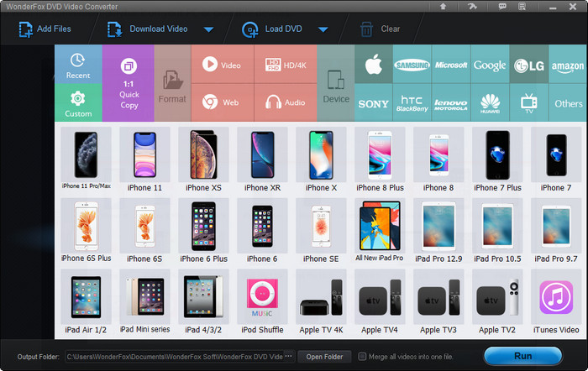This screenshot has width=588, height=371.
Task: Start conversion with the Run button
Action: point(522,356)
